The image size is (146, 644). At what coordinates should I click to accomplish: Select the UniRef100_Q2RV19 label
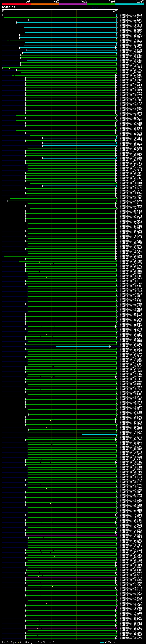tap(131, 349)
